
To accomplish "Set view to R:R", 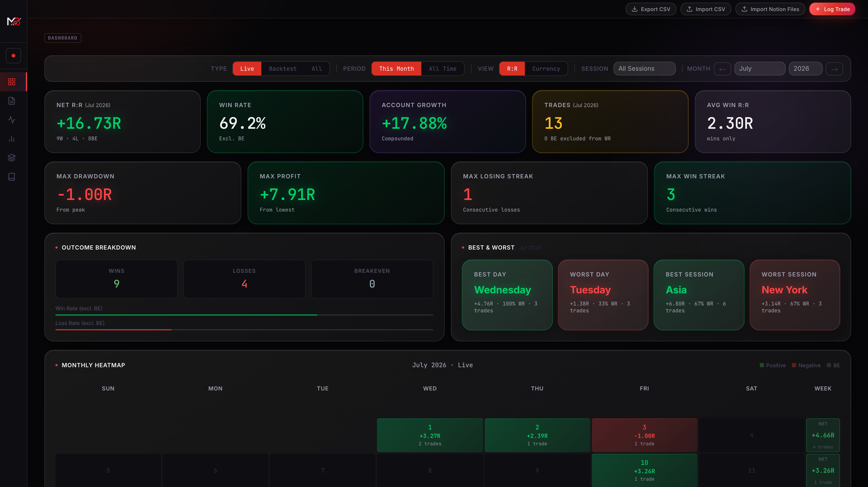I will (512, 69).
